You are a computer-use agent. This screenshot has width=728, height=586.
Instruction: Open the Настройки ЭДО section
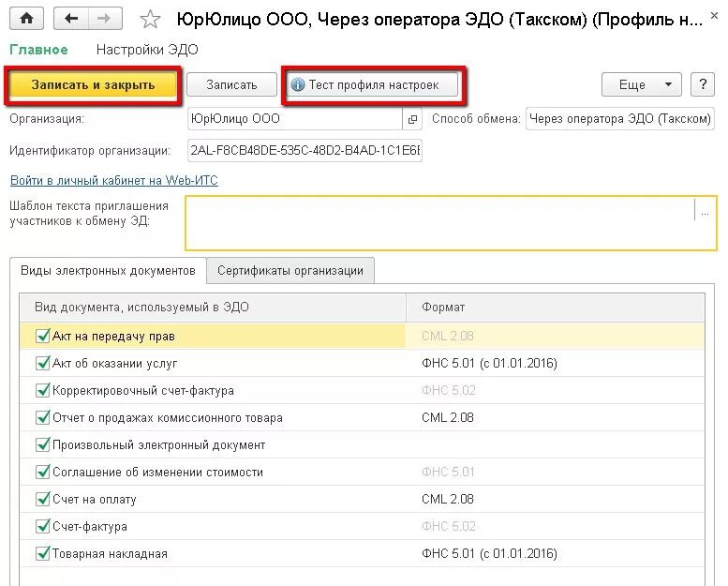(x=147, y=50)
